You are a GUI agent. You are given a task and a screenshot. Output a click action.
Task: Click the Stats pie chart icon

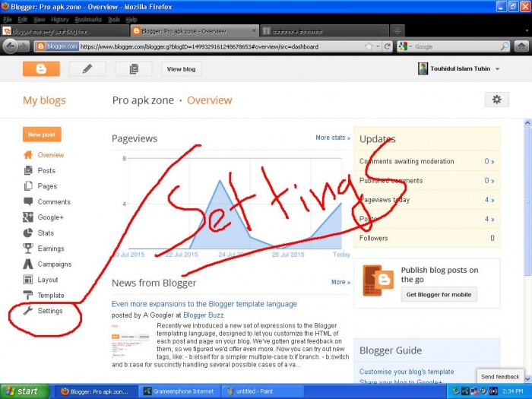(28, 233)
